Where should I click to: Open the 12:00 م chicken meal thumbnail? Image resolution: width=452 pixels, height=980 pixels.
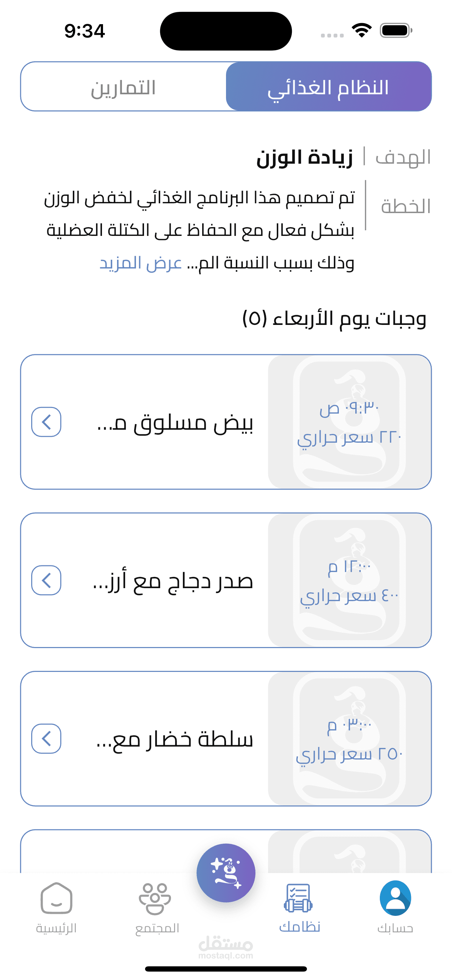(x=349, y=580)
